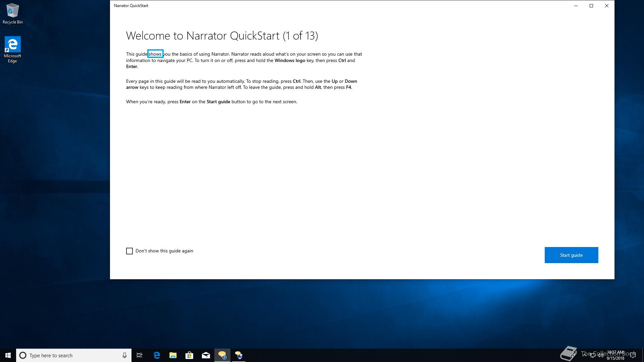This screenshot has height=362, width=644.
Task: Click the volume speaker tray icon
Action: (x=600, y=355)
